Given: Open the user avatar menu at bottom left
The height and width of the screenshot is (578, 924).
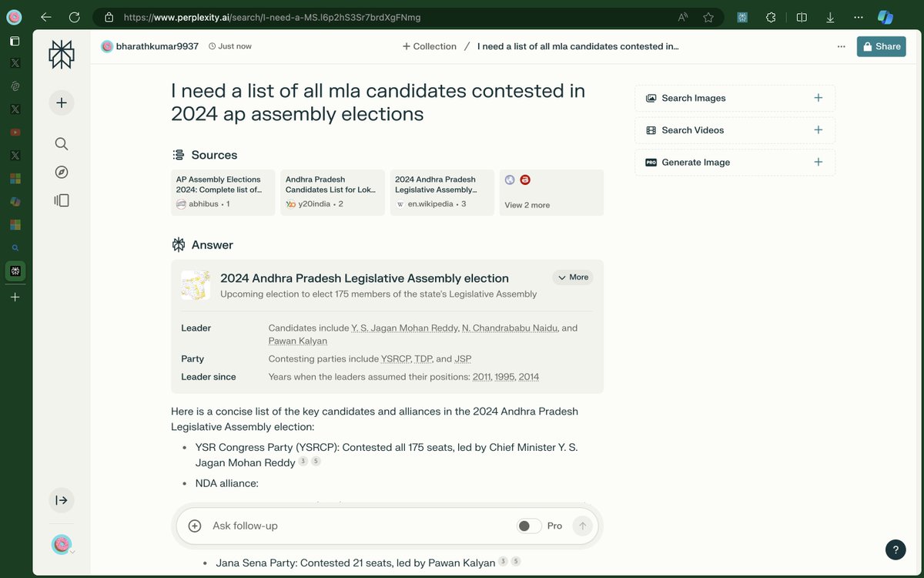Looking at the screenshot, I should tap(62, 545).
